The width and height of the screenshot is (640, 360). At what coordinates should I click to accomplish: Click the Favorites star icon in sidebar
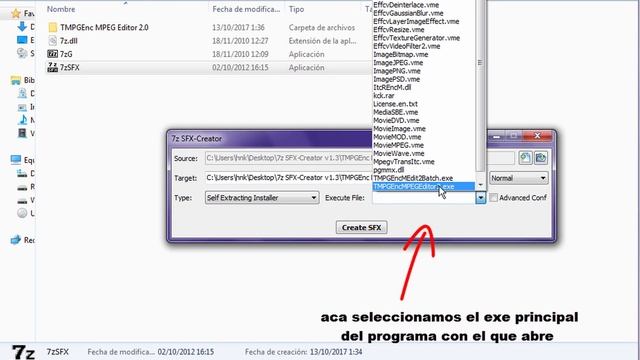16,13
